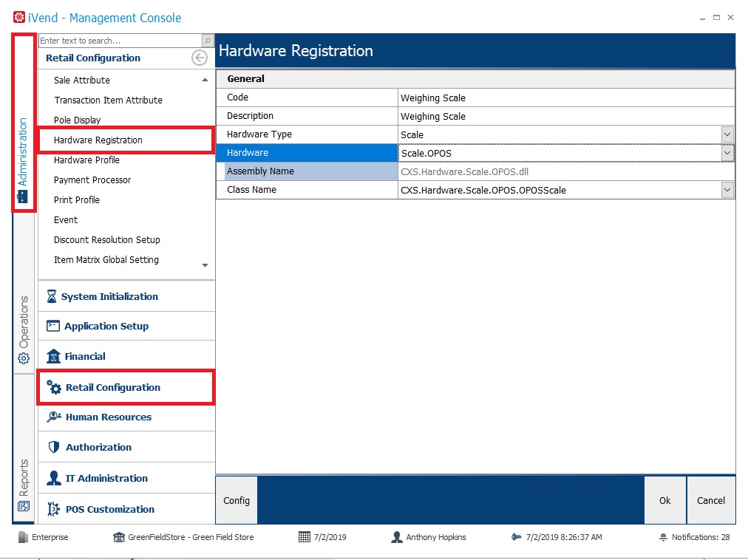Open the Hardware dropdown arrow
Image resolution: width=748 pixels, height=560 pixels.
[x=727, y=153]
